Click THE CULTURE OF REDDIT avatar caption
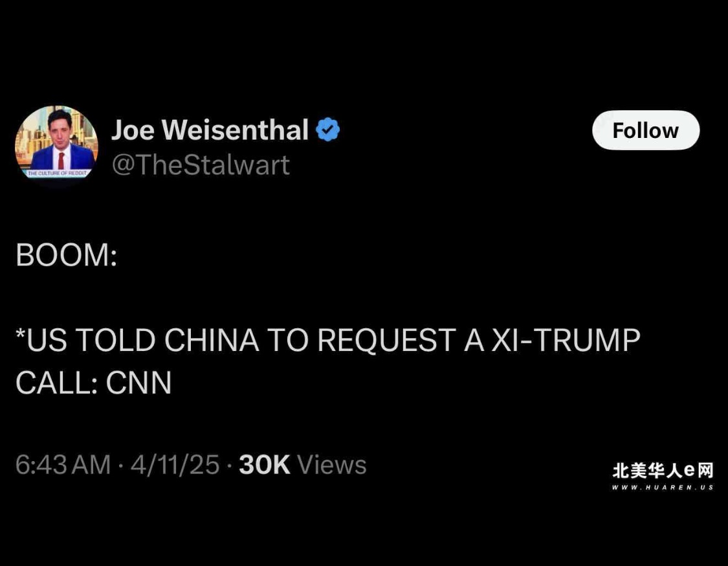 pyautogui.click(x=57, y=174)
